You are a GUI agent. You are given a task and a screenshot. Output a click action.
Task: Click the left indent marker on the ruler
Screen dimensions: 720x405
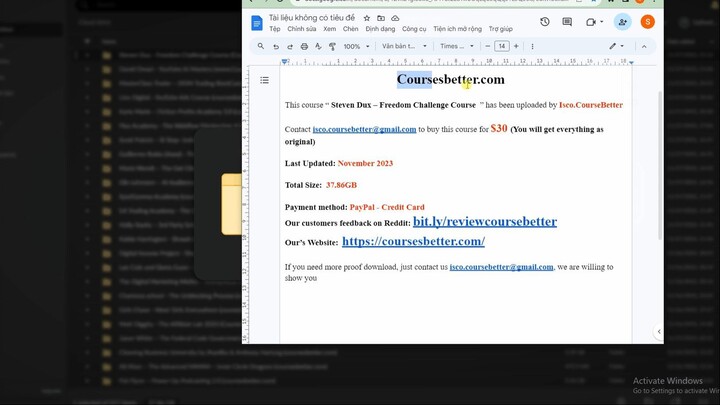coord(284,62)
